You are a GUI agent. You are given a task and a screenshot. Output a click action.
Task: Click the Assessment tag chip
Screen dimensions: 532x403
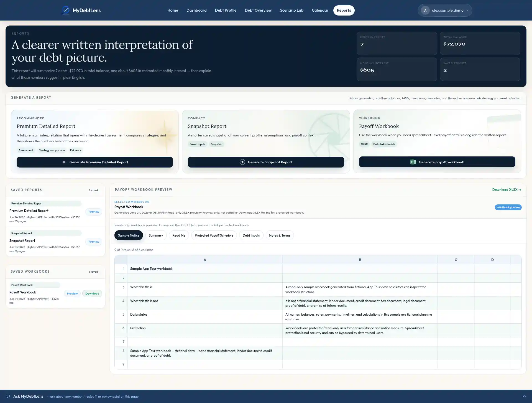[26, 150]
